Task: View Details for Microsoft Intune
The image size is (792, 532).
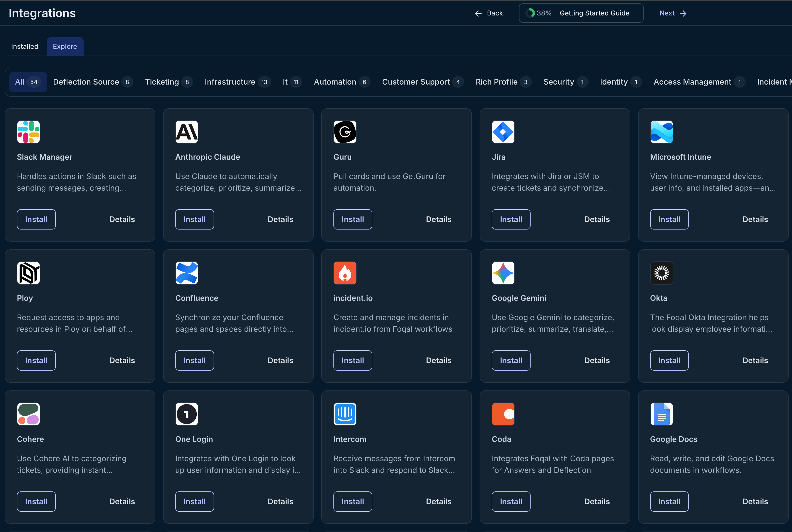Action: pyautogui.click(x=755, y=220)
